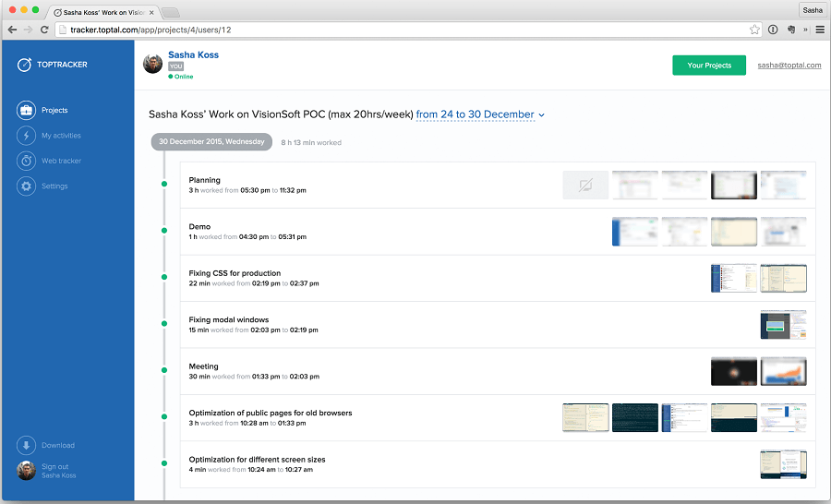Expand the 24 to 30 December date dropdown
This screenshot has height=504, width=831.
click(x=475, y=114)
